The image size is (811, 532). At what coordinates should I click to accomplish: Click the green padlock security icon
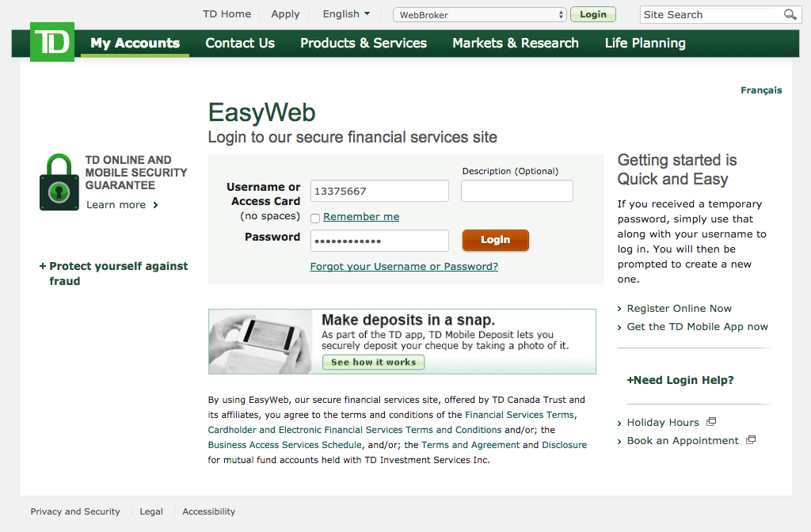(x=59, y=182)
